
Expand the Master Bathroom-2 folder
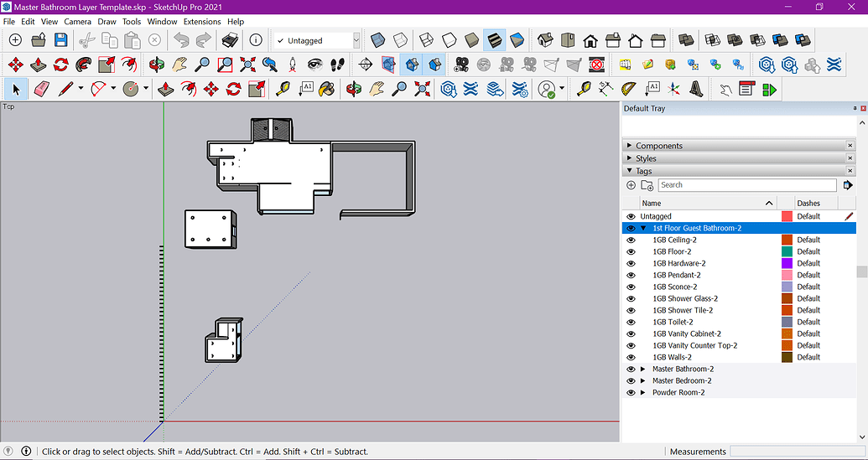pyautogui.click(x=643, y=369)
